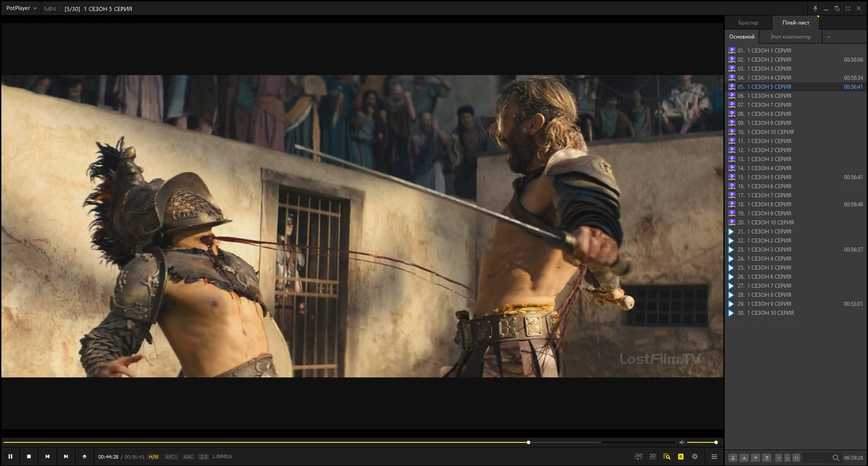
Task: Click the 00:44:28 elapsed time display
Action: (108, 457)
